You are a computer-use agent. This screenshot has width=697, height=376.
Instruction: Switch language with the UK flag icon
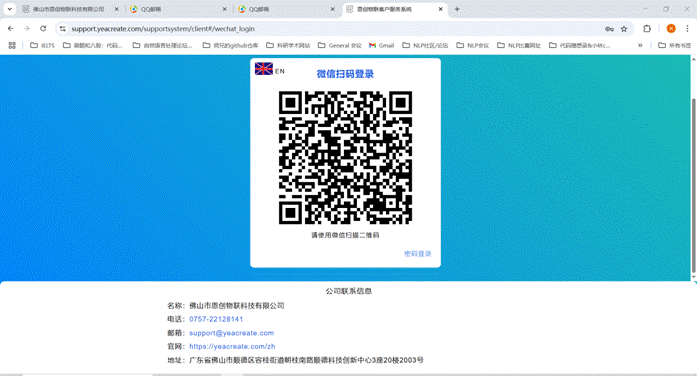point(264,68)
